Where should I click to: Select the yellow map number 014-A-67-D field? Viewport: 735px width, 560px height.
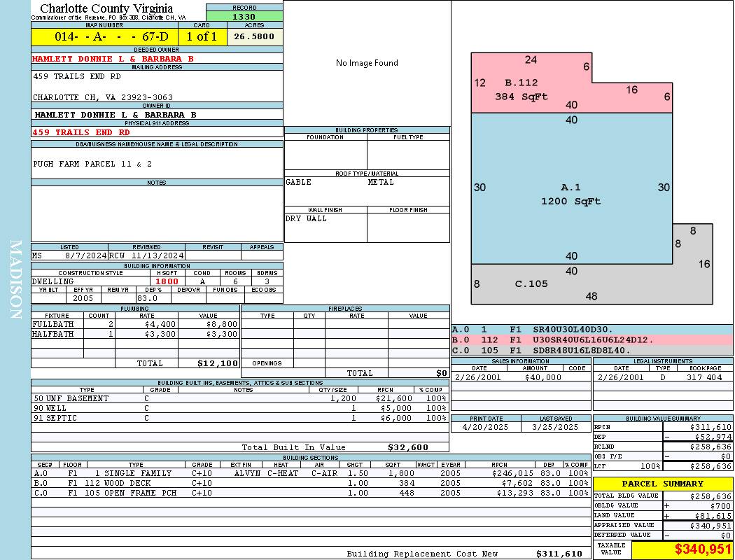(104, 36)
